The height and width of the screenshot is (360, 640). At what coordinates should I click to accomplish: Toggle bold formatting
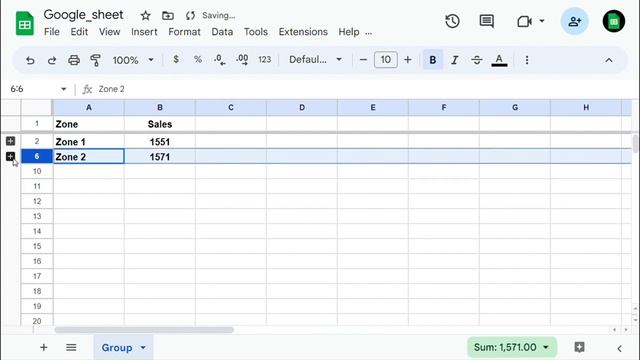[433, 60]
